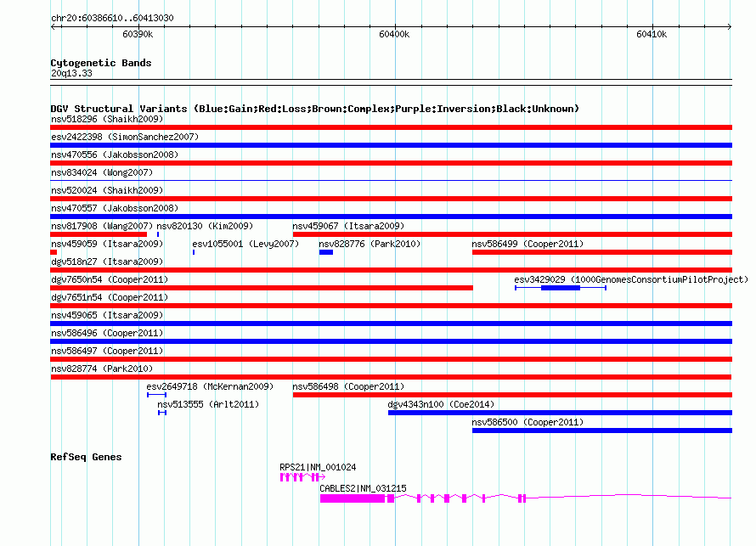
Task: Click the nsv518296 (Shaikh2009) variant label
Action: click(107, 119)
